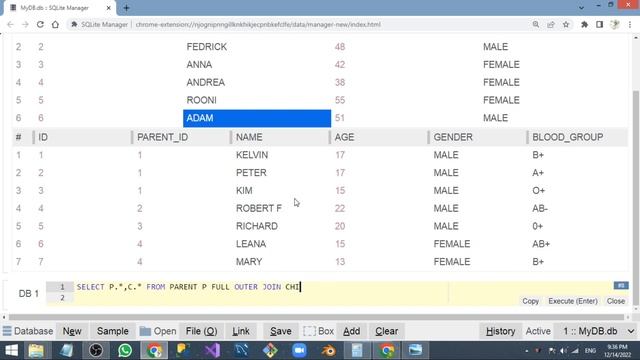Save the database with Save button
Screen dimensions: 640x360
[x=281, y=331]
